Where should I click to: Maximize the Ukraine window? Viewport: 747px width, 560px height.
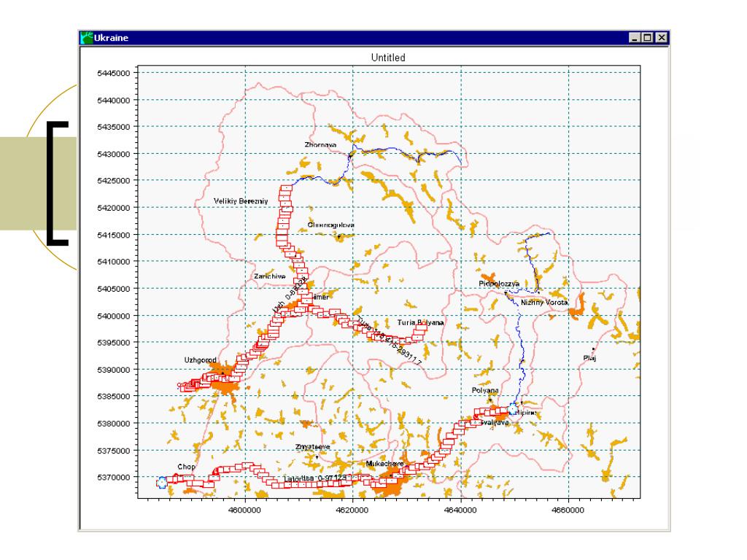pos(647,38)
